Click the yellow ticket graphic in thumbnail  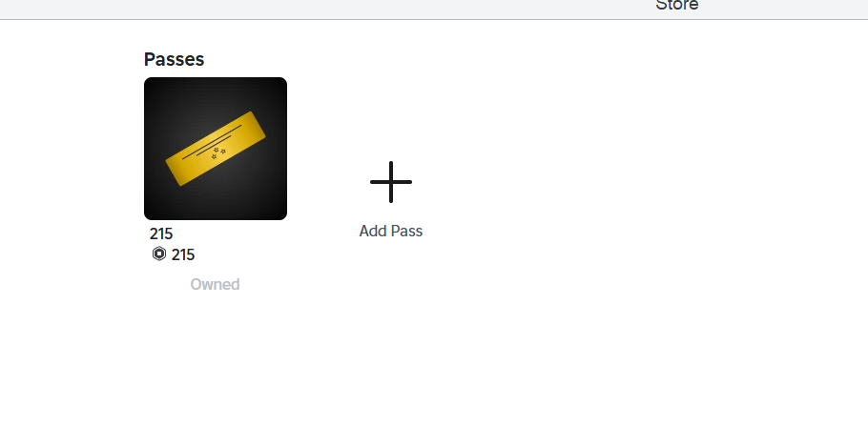coord(216,149)
